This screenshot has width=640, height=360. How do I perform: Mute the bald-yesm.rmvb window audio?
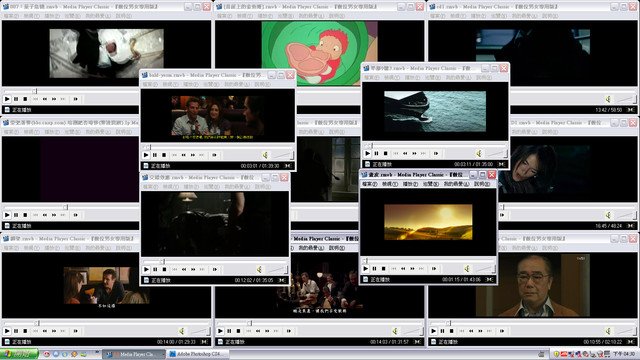click(265, 155)
